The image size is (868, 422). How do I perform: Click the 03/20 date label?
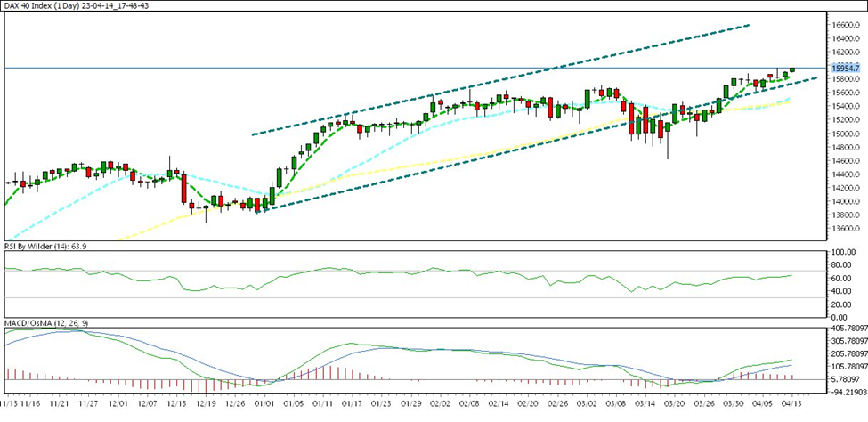675,404
